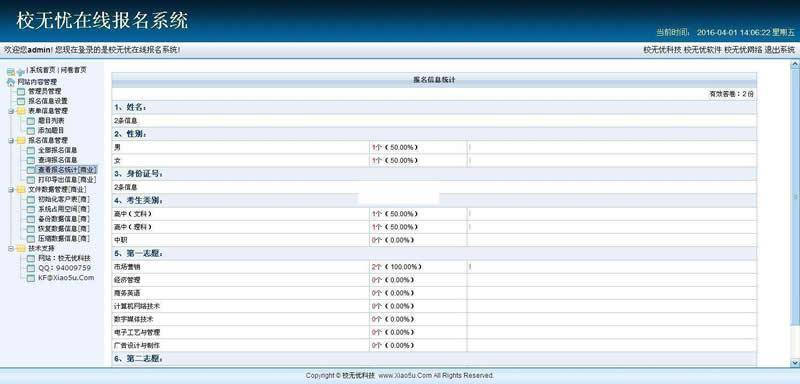Click the second toolbar icon before 系统首页

(20, 72)
